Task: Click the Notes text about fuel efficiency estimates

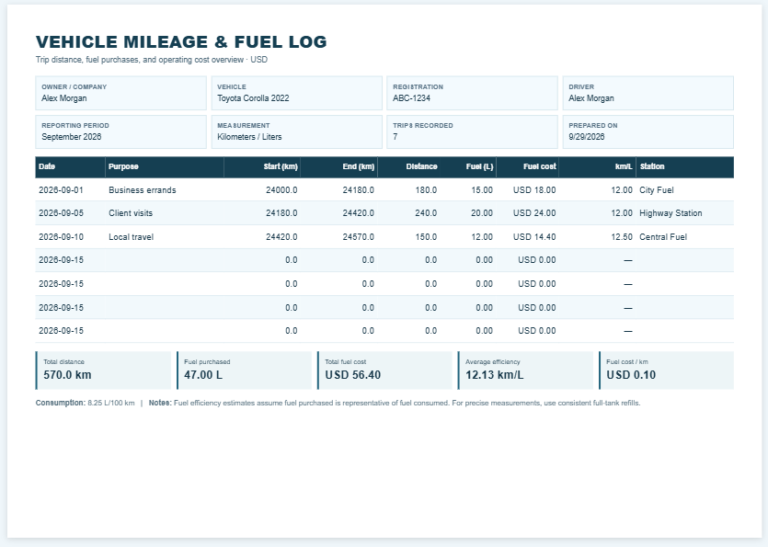Action: tap(407, 403)
